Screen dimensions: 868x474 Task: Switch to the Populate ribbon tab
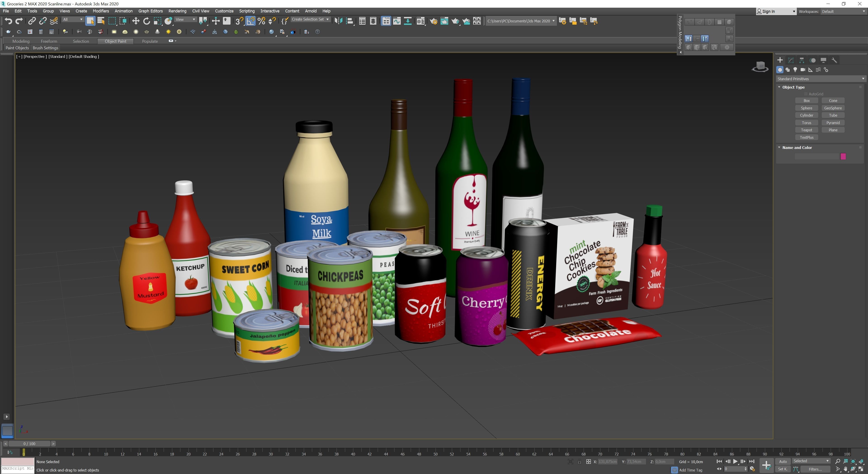point(150,41)
